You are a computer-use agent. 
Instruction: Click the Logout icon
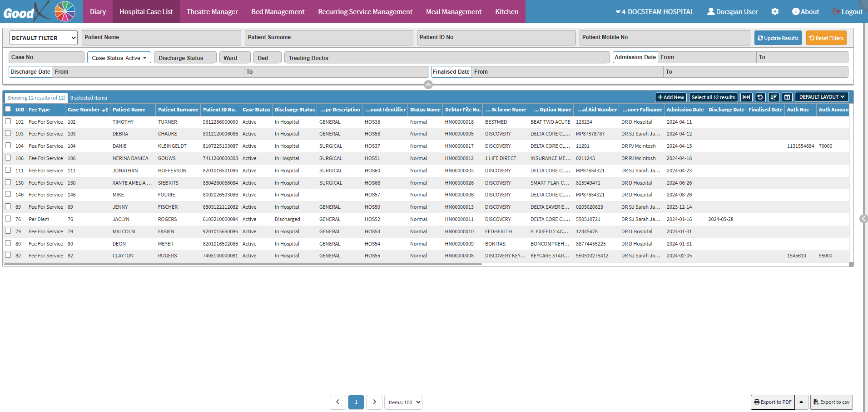[836, 12]
